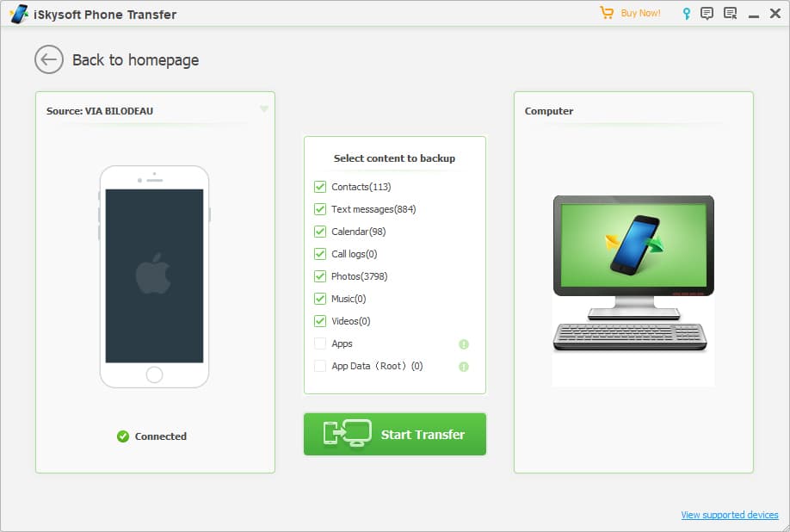This screenshot has height=532, width=790.
Task: Click the Apps label text
Action: click(343, 343)
